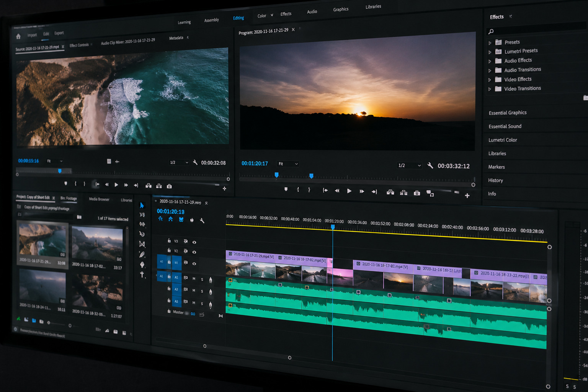Open the Lumetri Color panel

coord(503,140)
